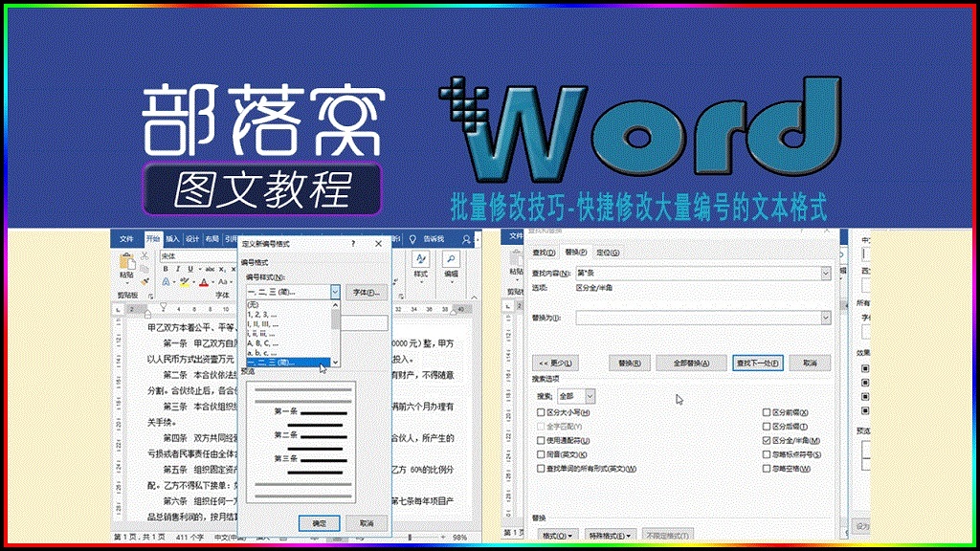Click the Text Effects (A) icon
Screen dimensions: 980x551
point(166,282)
